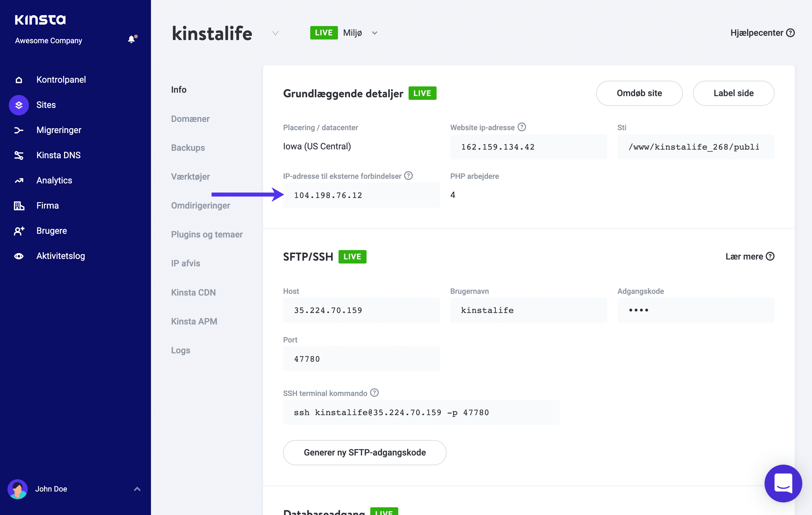
Task: Click Generer ny SFTP-adgangskode button
Action: (x=365, y=453)
